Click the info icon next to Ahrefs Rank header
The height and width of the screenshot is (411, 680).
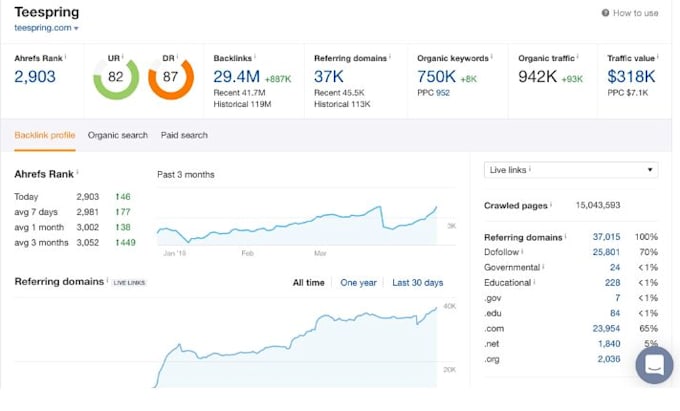[x=65, y=57]
